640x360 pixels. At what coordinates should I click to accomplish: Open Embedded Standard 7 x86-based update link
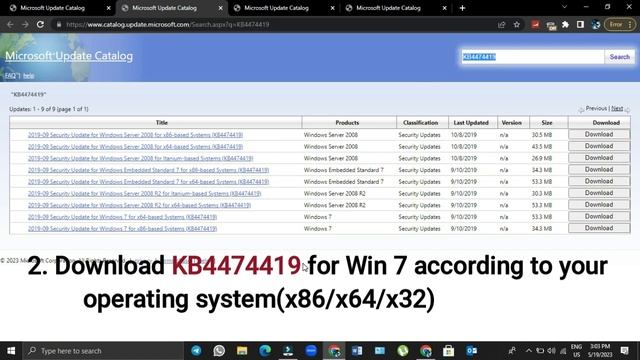pyautogui.click(x=148, y=170)
